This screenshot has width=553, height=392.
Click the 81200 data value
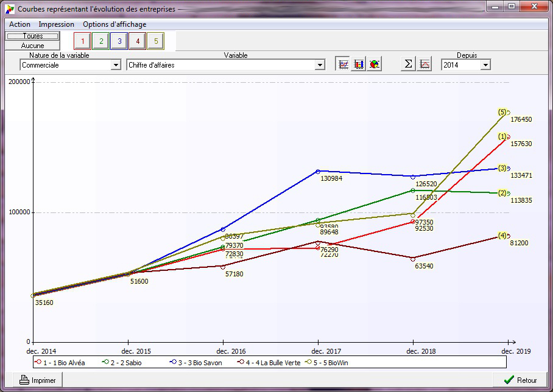pos(519,243)
